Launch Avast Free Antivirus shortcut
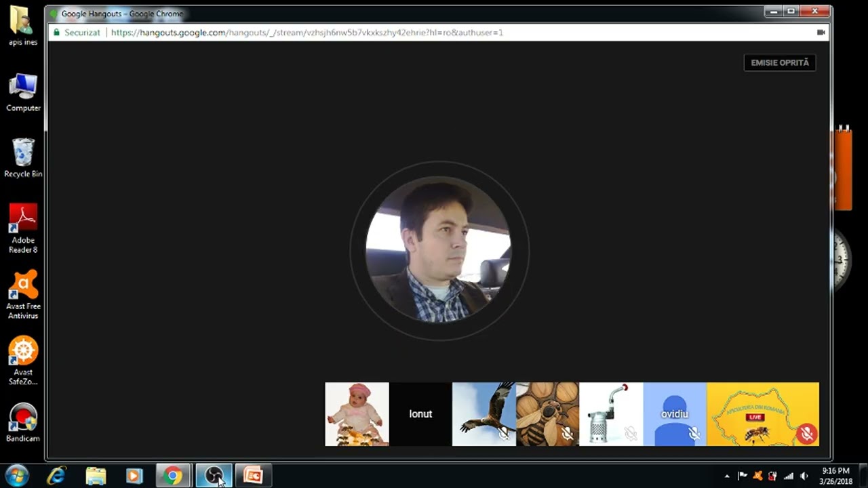 pos(23,295)
